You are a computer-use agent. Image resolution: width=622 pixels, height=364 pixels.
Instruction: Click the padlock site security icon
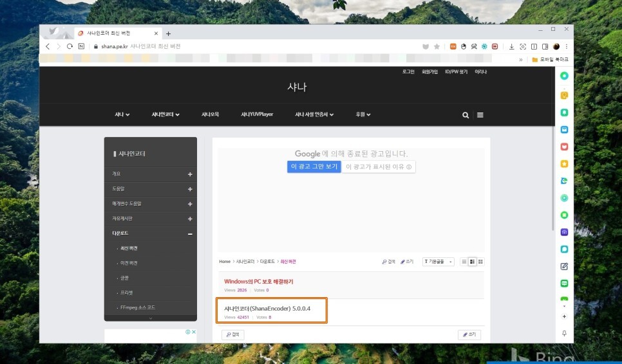click(95, 46)
